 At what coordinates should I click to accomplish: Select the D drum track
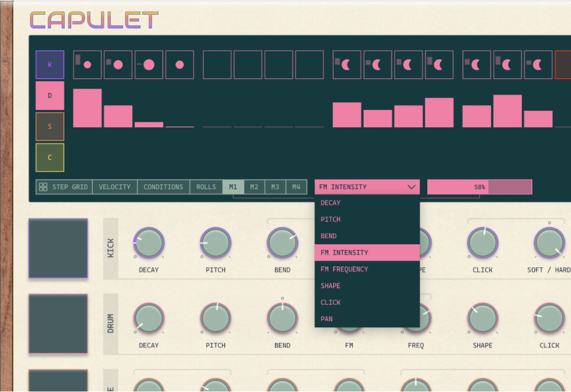point(50,95)
